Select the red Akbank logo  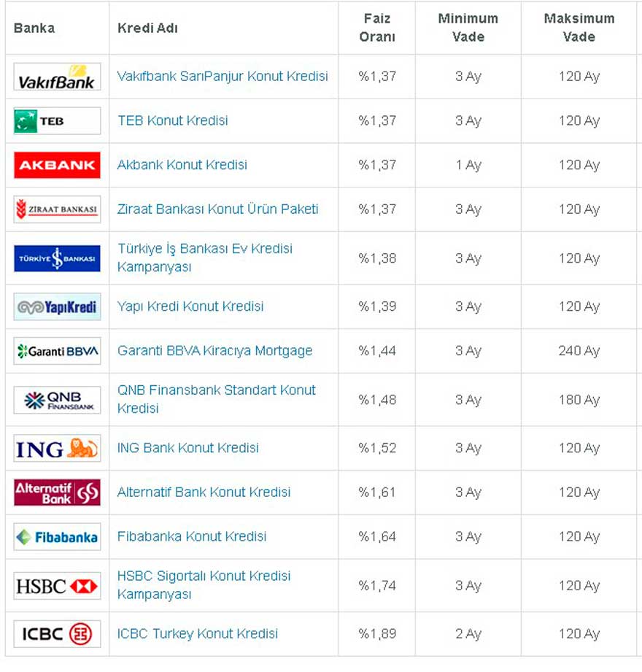click(x=57, y=165)
